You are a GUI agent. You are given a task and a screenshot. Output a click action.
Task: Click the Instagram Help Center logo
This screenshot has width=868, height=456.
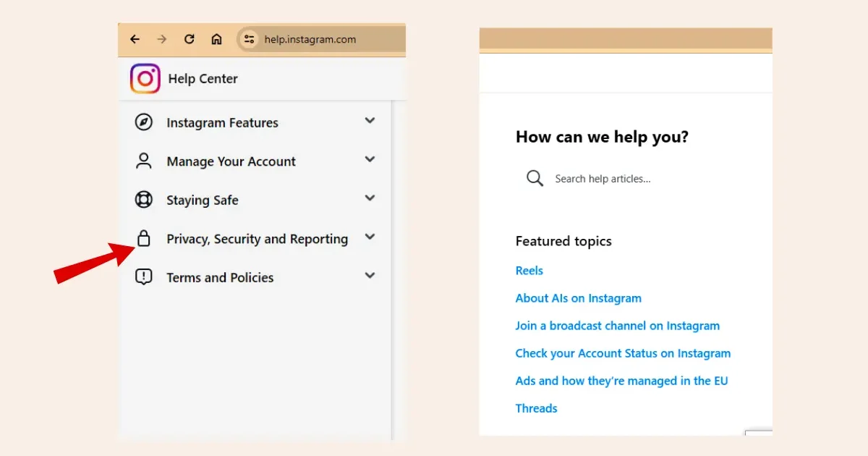(145, 79)
